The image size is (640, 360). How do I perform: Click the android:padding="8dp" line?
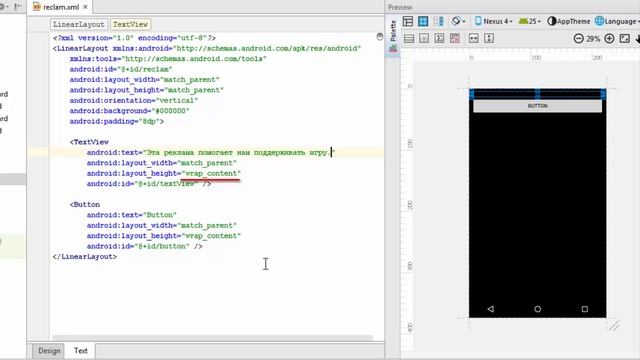(x=117, y=122)
